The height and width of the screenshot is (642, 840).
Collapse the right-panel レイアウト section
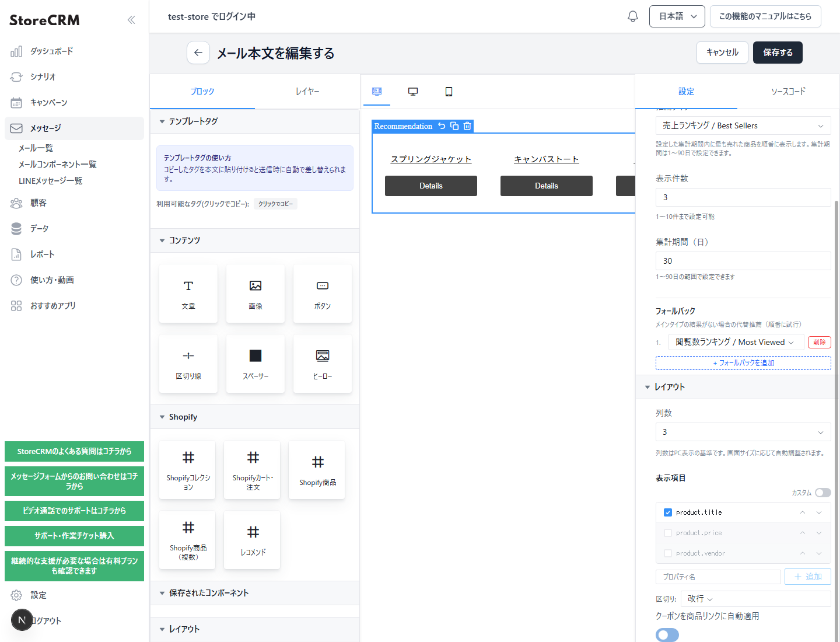click(x=737, y=387)
